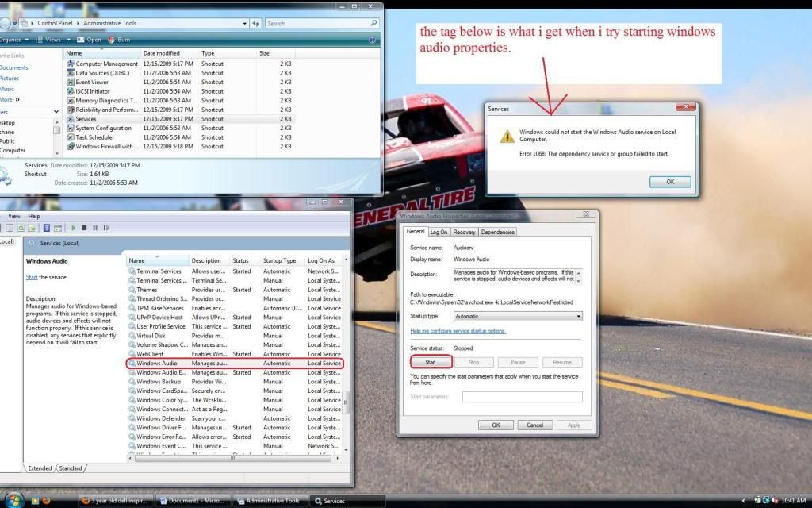Click the media player quick launch icon

pyautogui.click(x=35, y=501)
